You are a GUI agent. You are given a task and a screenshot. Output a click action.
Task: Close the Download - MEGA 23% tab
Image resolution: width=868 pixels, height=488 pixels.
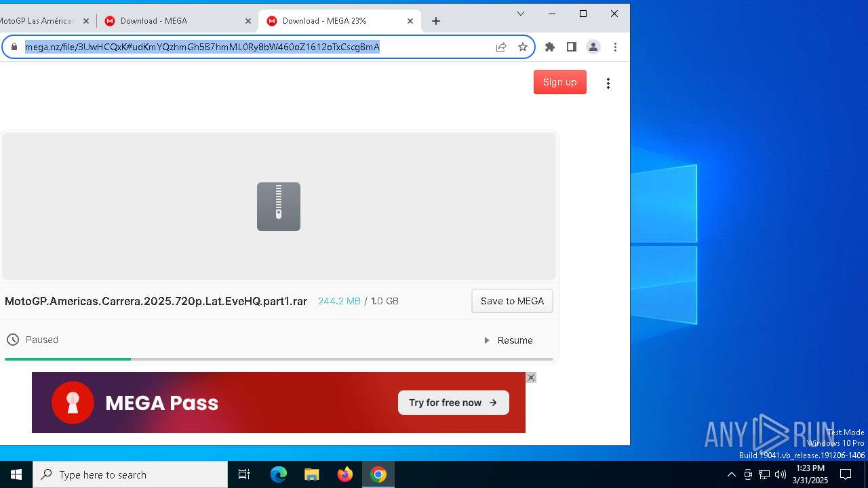pos(410,21)
